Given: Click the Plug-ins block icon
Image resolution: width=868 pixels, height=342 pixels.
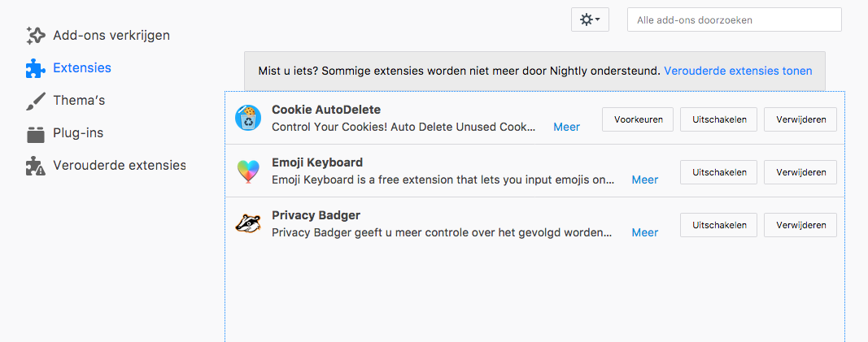Looking at the screenshot, I should tap(35, 133).
